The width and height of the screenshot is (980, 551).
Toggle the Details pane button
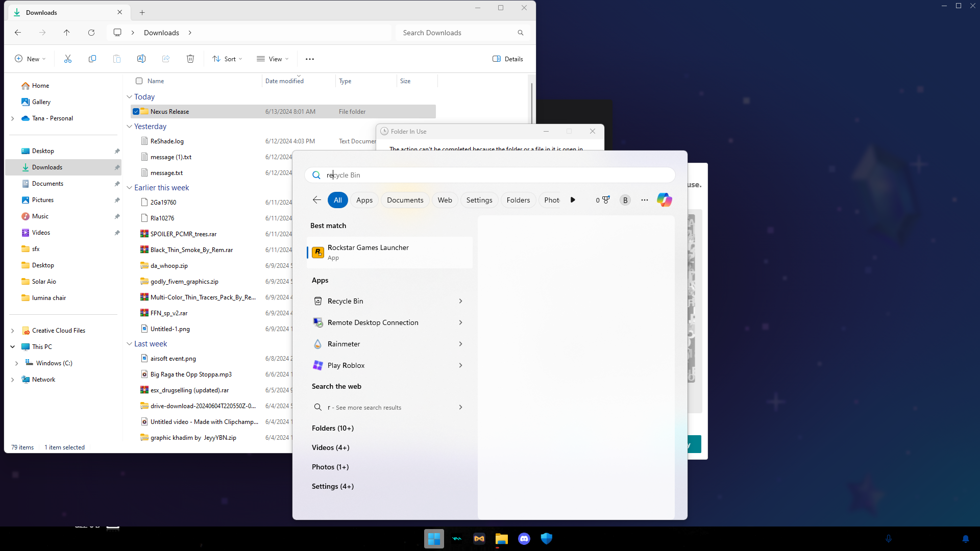point(507,59)
